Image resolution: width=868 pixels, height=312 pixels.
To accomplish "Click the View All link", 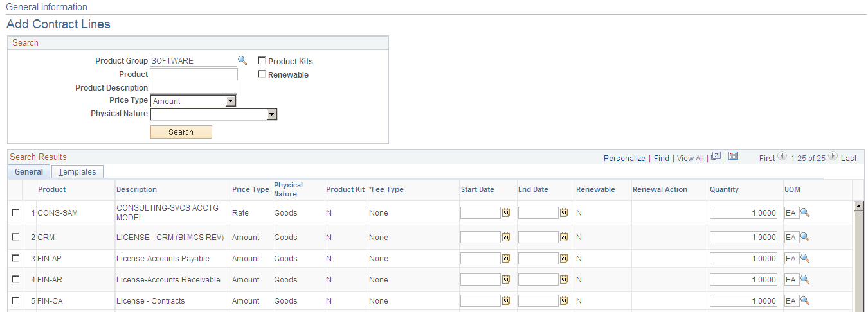I will [691, 158].
